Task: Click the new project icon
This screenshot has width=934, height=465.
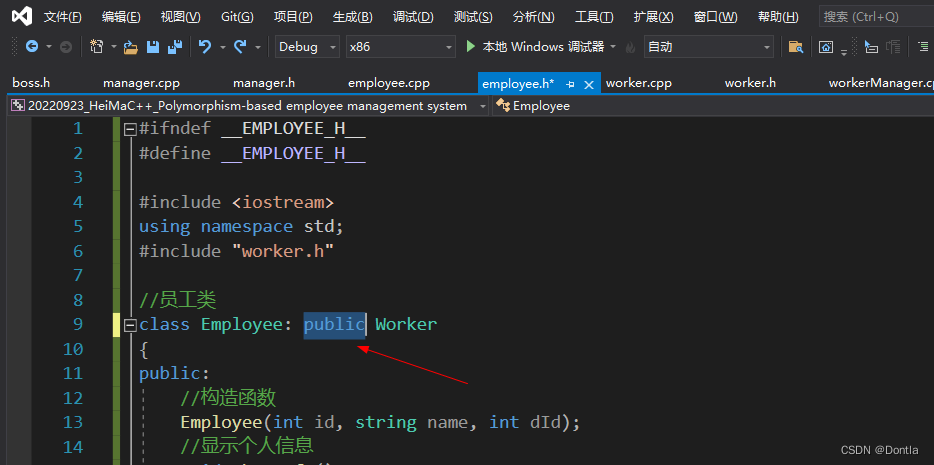Action: pyautogui.click(x=96, y=46)
